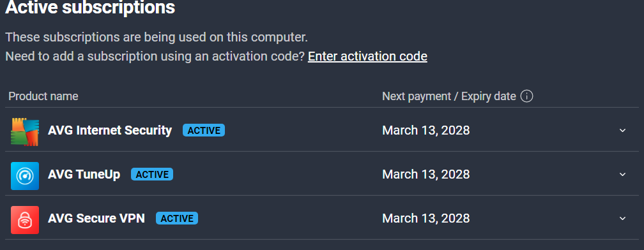Open the info icon beside Expiry date

coord(526,96)
